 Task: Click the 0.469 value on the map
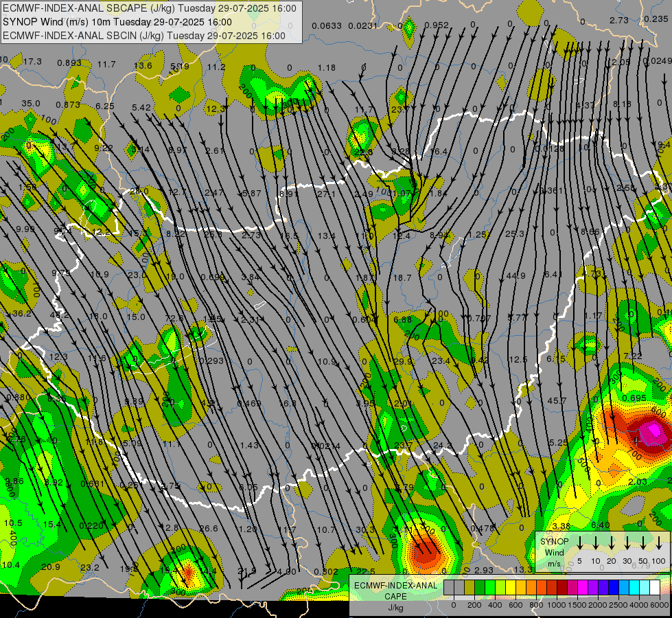(249, 404)
